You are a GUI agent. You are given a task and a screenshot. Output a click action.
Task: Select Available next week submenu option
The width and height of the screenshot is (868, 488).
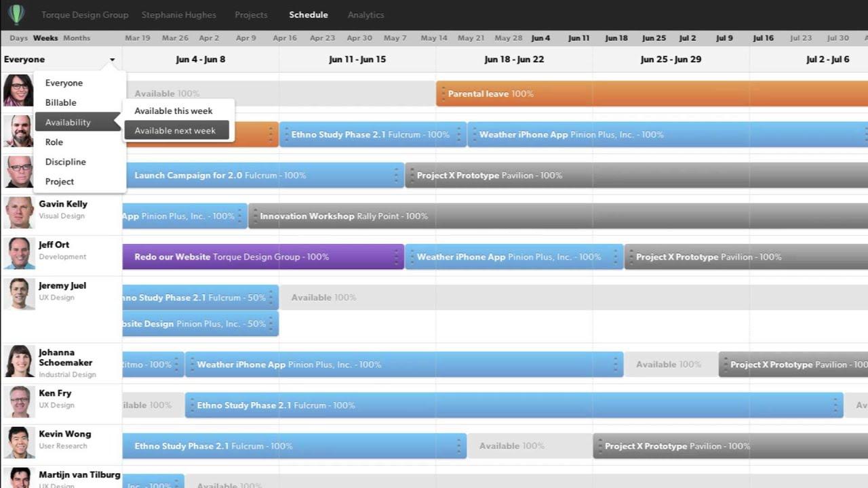point(175,131)
